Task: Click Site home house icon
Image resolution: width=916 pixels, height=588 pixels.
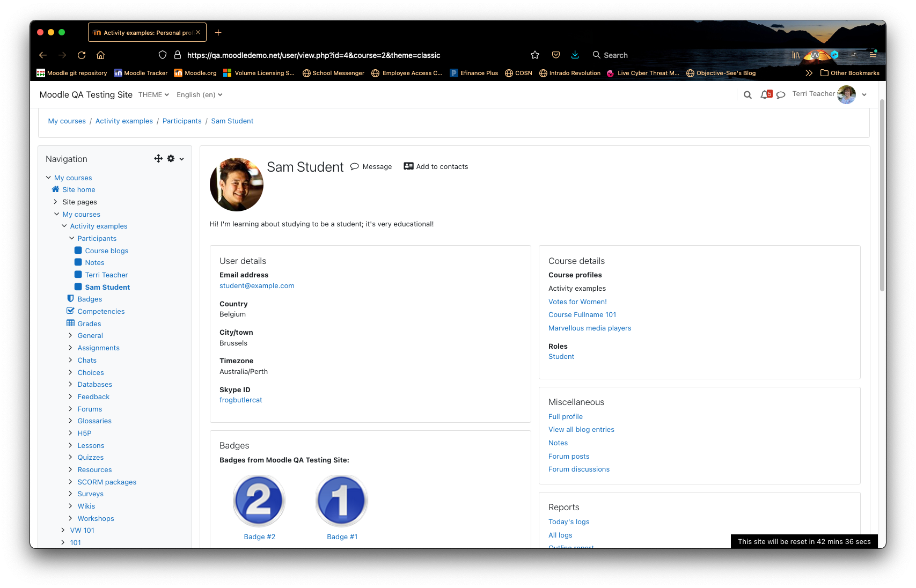Action: pos(55,189)
